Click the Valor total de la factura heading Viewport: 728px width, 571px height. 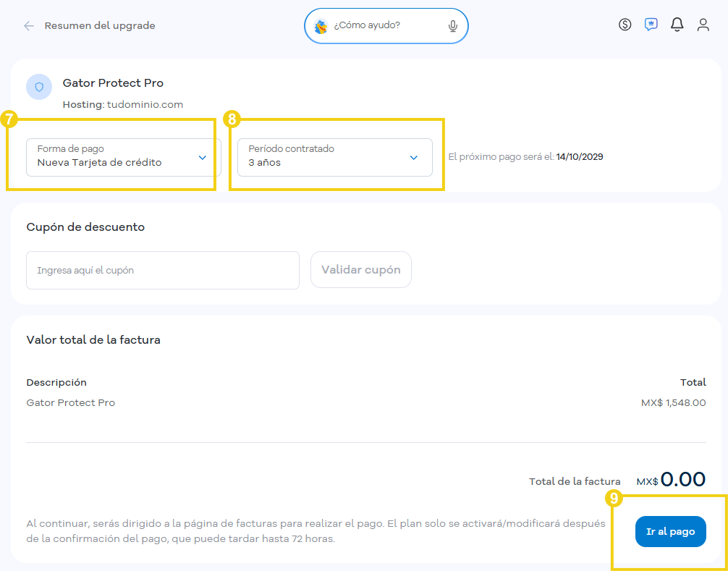[93, 340]
